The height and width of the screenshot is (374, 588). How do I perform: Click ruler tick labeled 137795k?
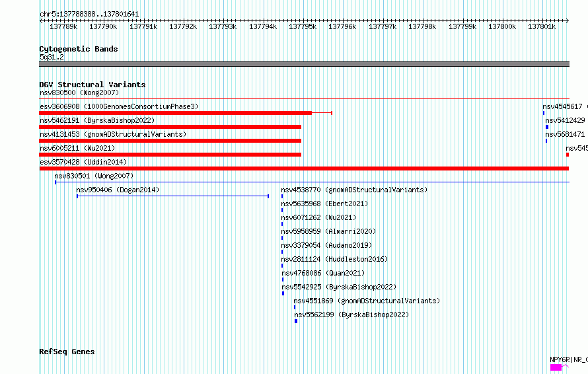click(x=303, y=26)
